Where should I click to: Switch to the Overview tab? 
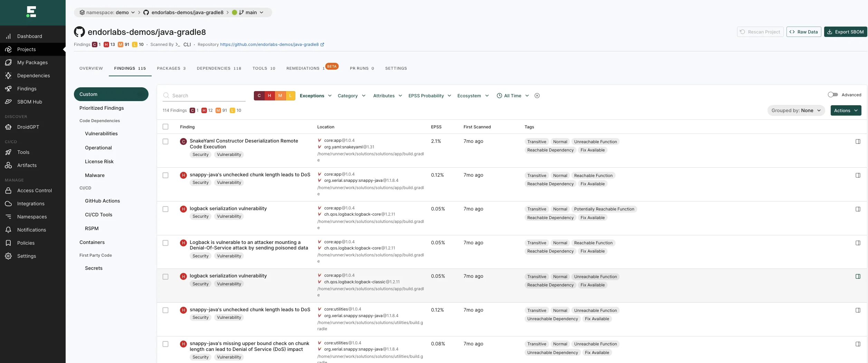click(91, 68)
